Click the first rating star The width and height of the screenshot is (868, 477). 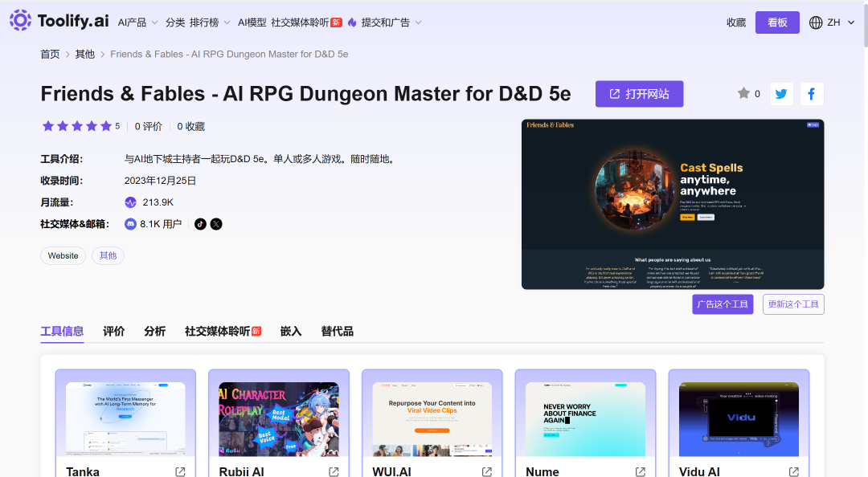coord(48,126)
